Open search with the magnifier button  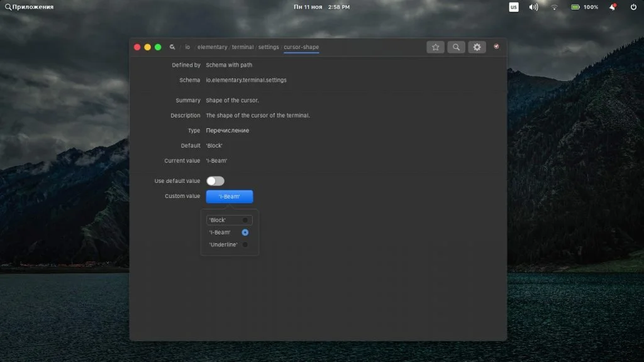457,47
